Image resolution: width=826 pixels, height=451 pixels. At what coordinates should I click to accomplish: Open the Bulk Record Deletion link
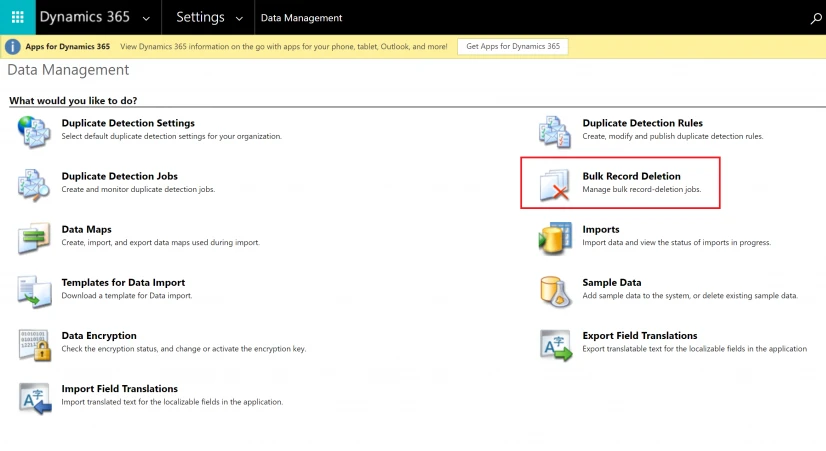pos(631,177)
